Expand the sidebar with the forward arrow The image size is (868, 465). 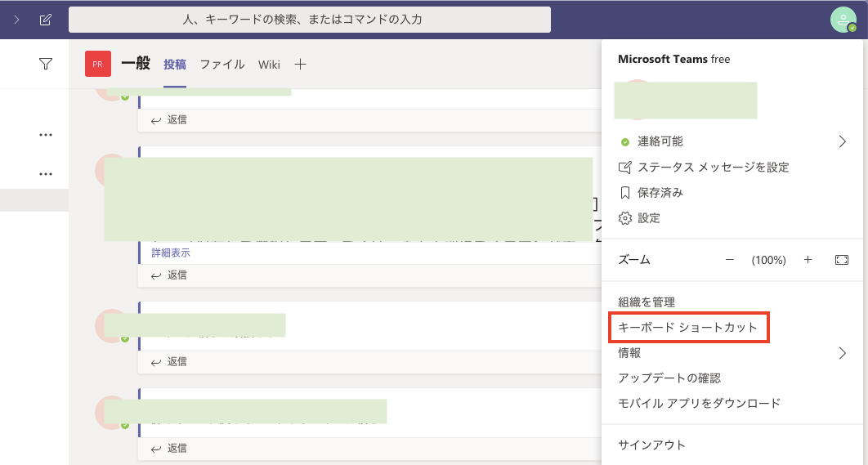(x=16, y=20)
